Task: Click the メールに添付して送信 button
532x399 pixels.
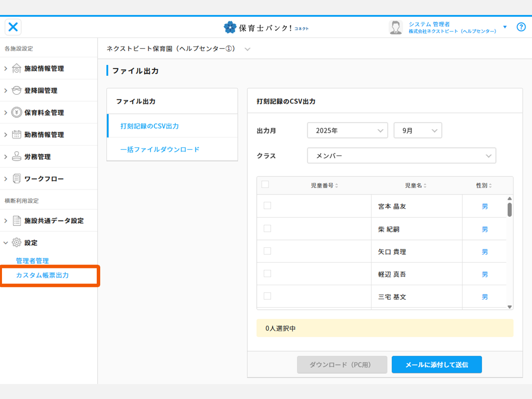Action: [436, 365]
